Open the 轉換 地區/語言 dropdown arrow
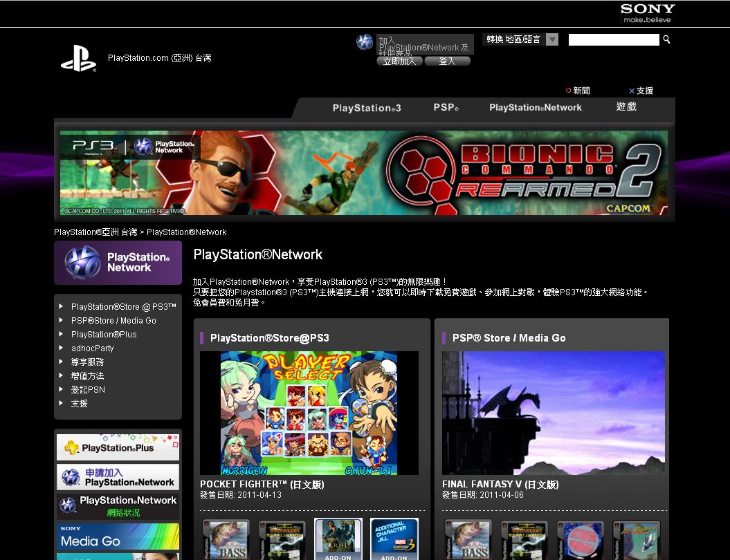 coord(551,39)
